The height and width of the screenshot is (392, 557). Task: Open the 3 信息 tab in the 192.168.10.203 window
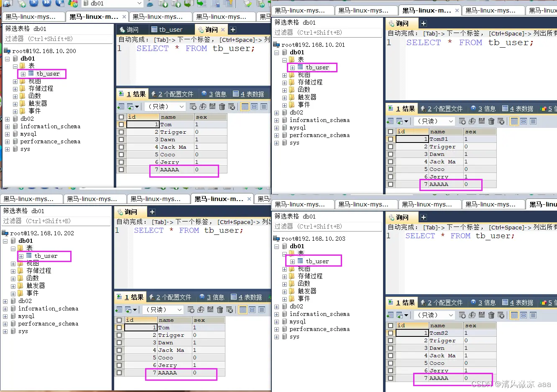coord(483,303)
